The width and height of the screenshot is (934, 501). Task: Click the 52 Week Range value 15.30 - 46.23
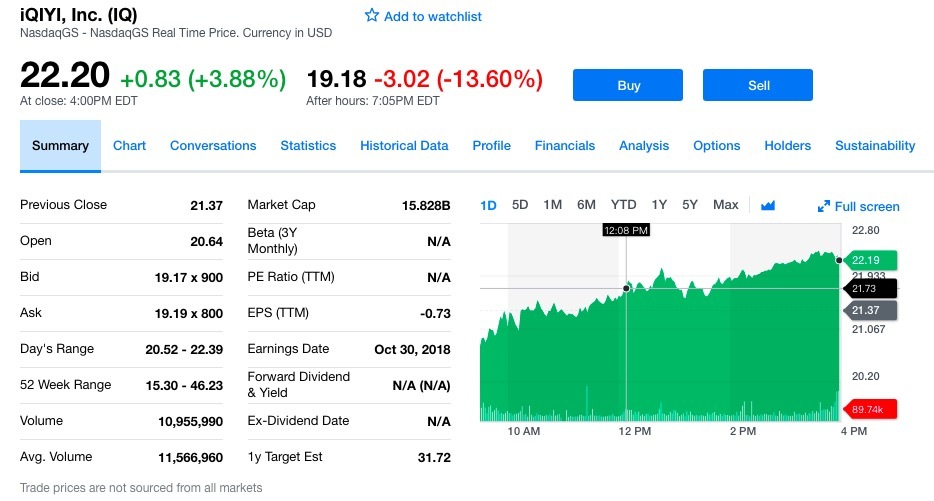click(184, 385)
